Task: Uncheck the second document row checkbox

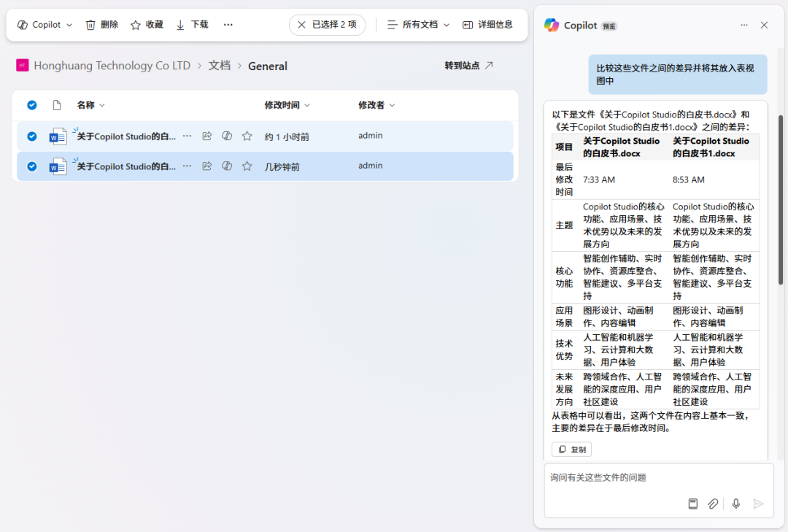Action: pyautogui.click(x=31, y=166)
